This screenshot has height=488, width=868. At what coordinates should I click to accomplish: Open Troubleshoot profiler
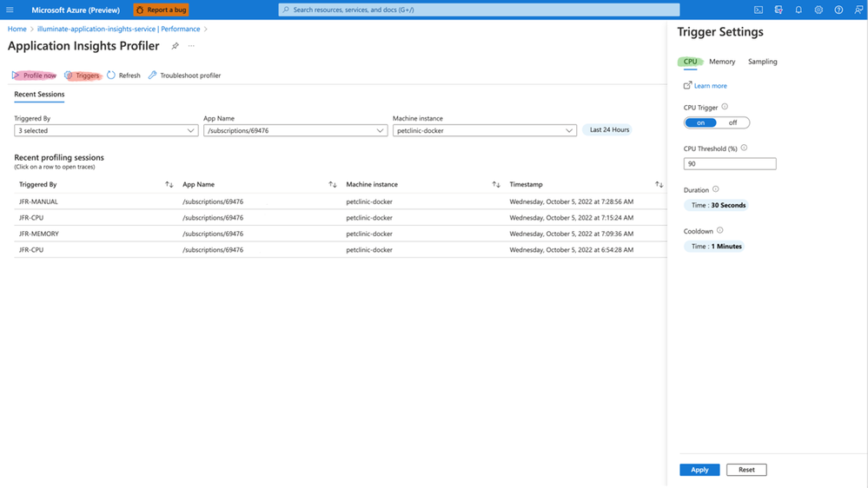(x=184, y=76)
